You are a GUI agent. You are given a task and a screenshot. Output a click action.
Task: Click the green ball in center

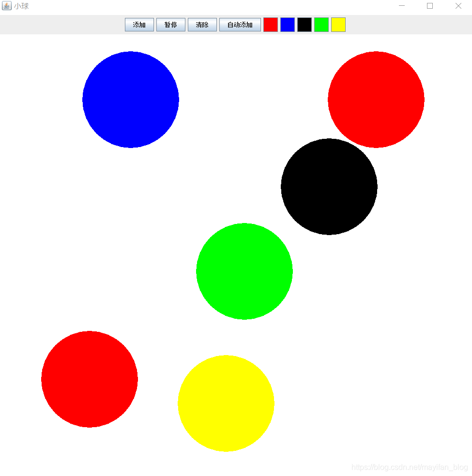pyautogui.click(x=244, y=271)
